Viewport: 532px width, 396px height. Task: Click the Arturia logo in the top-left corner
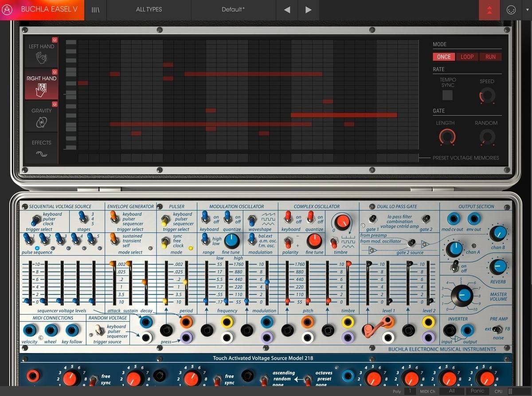coord(8,10)
